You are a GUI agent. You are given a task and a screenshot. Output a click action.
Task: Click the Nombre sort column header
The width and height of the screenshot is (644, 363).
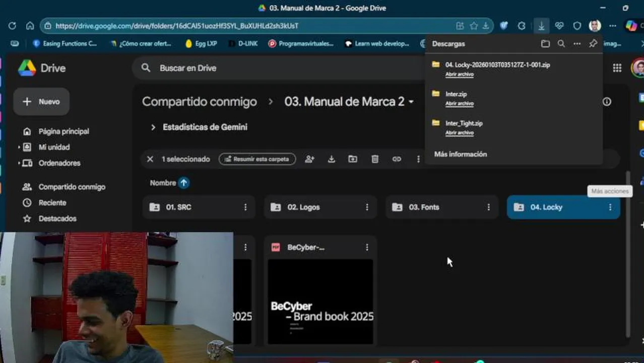click(163, 183)
